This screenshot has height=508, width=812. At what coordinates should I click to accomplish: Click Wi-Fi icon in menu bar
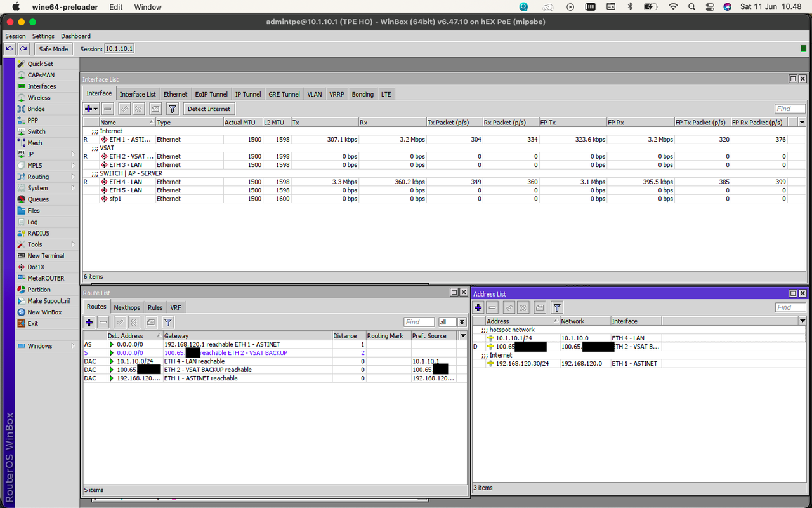pos(673,7)
